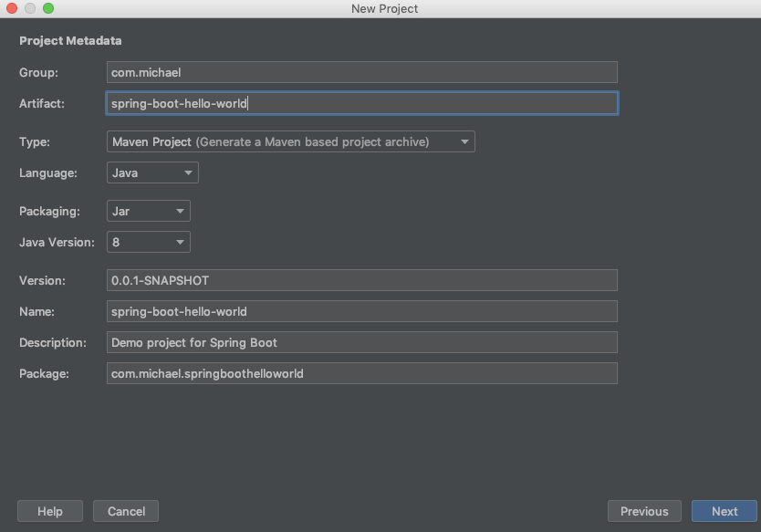Open the Packaging combo box

(x=149, y=211)
